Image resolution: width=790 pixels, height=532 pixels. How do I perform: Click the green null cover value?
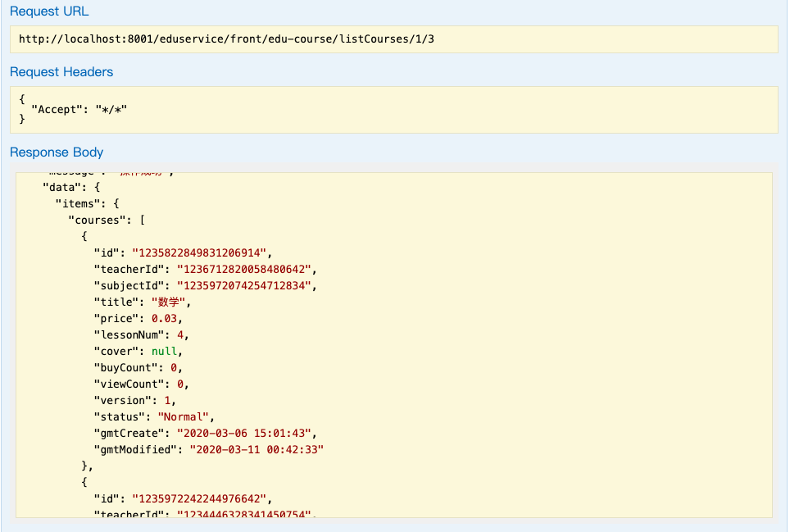point(164,351)
